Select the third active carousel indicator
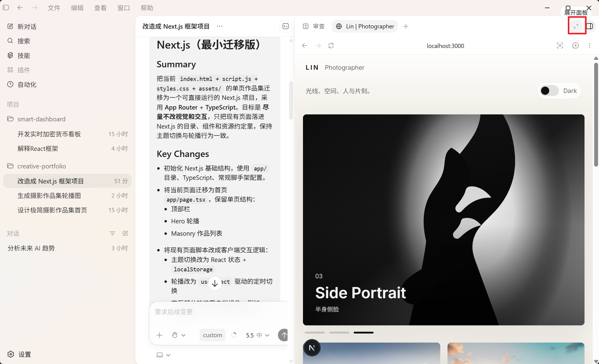The height and width of the screenshot is (364, 599). 364,333
